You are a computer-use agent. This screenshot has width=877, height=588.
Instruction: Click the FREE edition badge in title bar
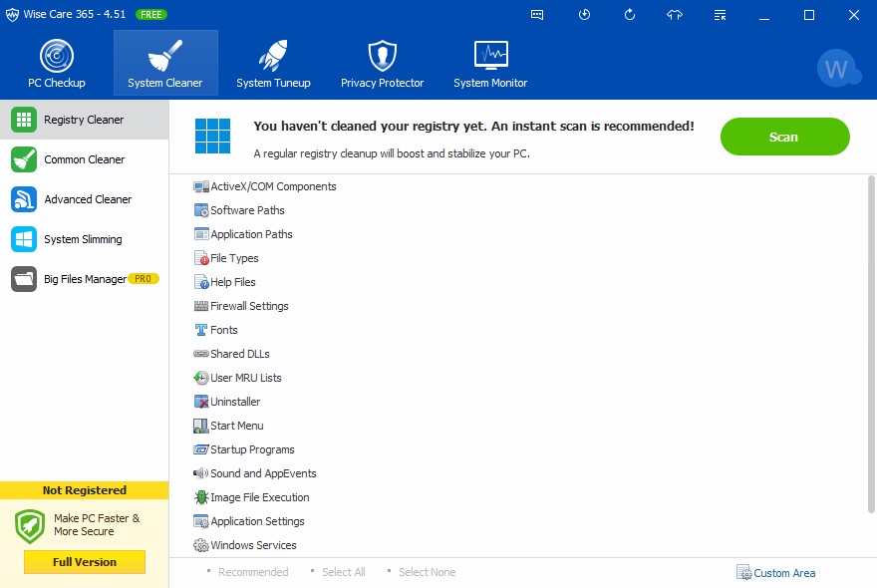[x=151, y=15]
